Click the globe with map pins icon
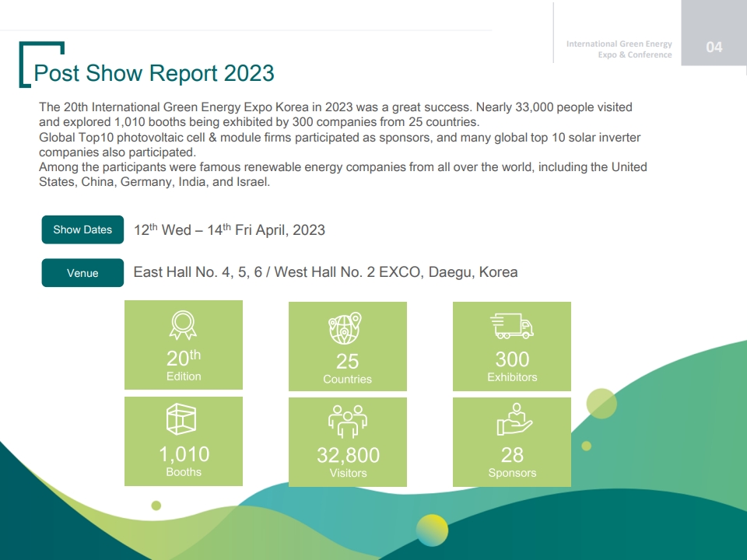This screenshot has height=560, width=747. [346, 329]
